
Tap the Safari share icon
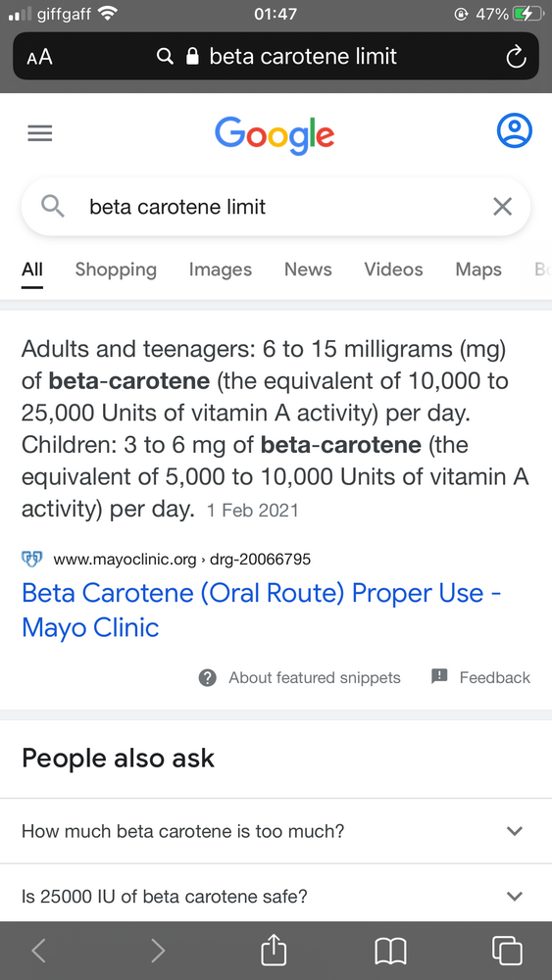[274, 950]
